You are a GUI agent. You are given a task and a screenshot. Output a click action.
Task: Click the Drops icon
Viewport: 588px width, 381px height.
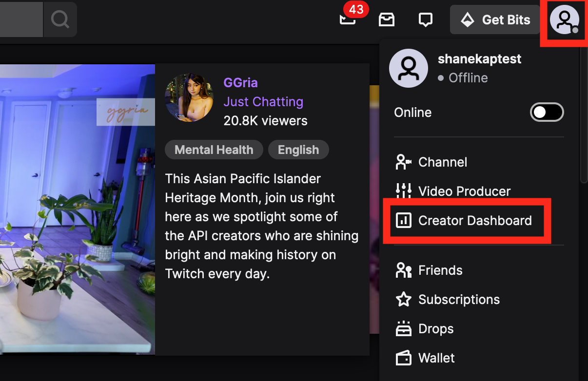pyautogui.click(x=404, y=329)
